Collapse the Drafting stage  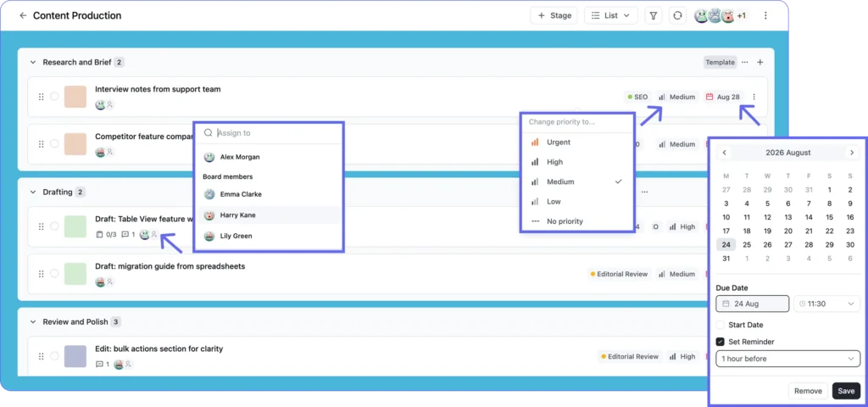[33, 192]
